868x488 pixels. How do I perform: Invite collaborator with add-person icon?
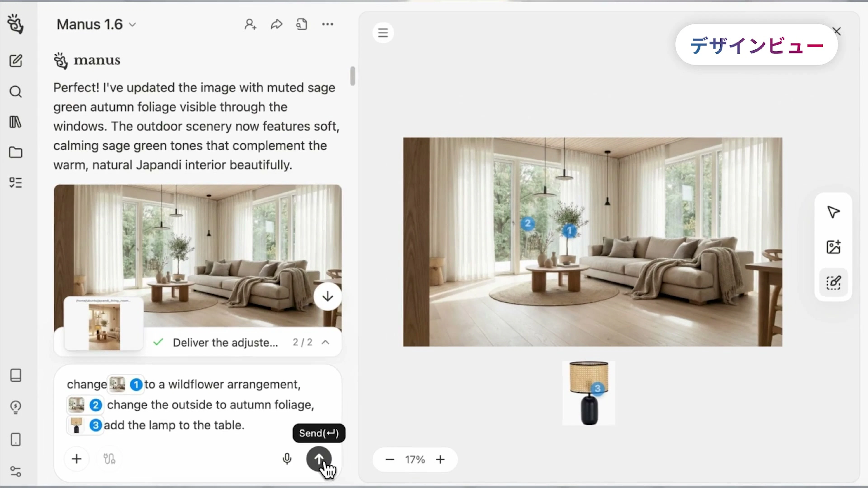point(250,24)
